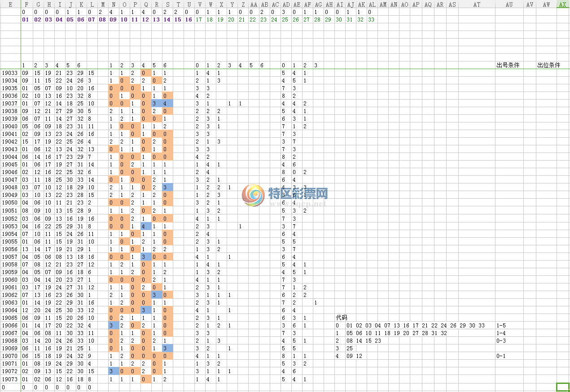
Task: Select the 出号条件 heading cell
Action: tap(508, 65)
